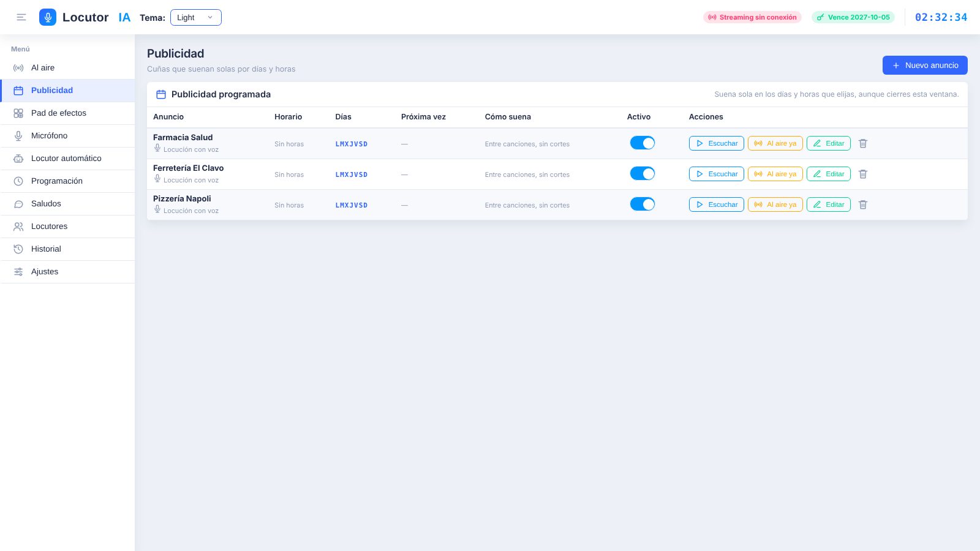Click the clock reading 02:32:34
This screenshot has width=980, height=551.
point(941,17)
